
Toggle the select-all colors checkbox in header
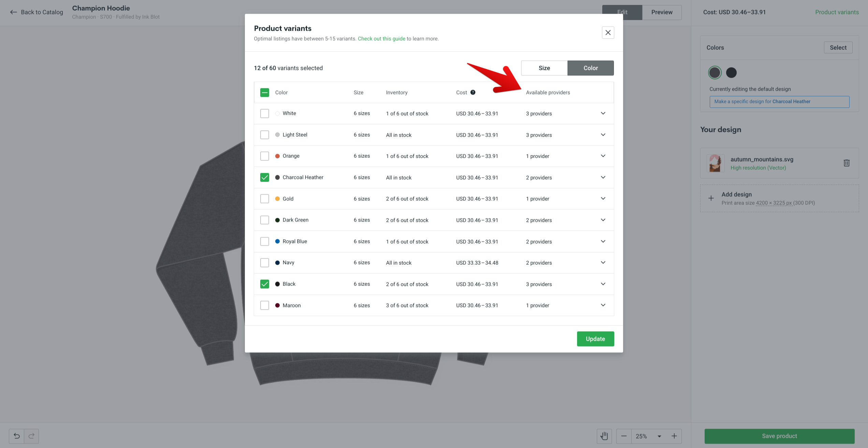pyautogui.click(x=265, y=92)
